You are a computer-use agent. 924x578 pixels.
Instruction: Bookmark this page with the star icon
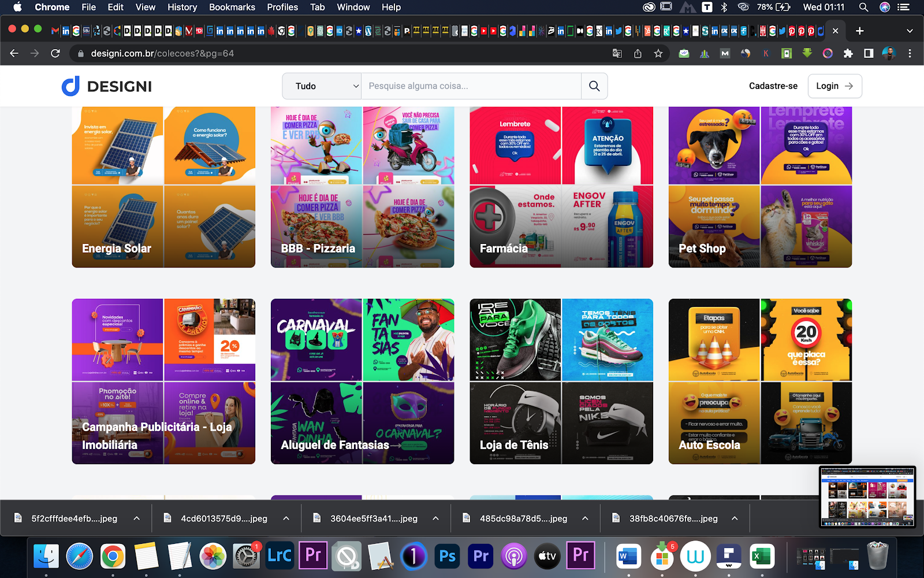pos(658,53)
